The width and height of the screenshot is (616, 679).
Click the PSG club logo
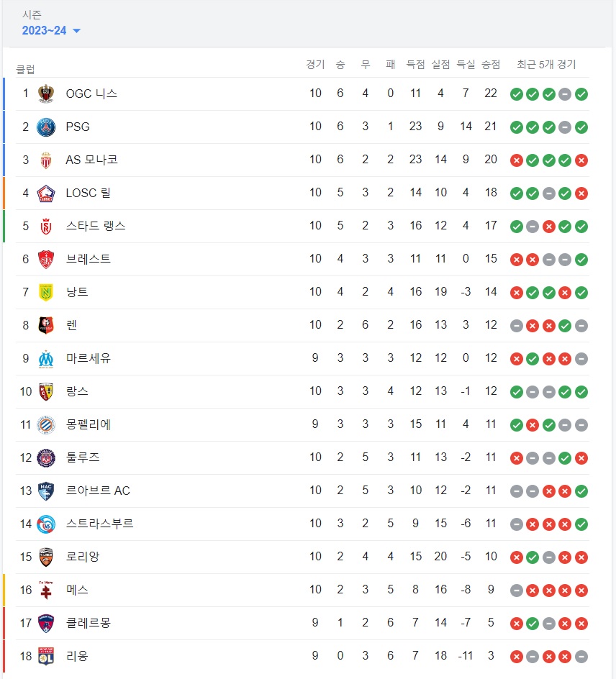click(x=46, y=127)
